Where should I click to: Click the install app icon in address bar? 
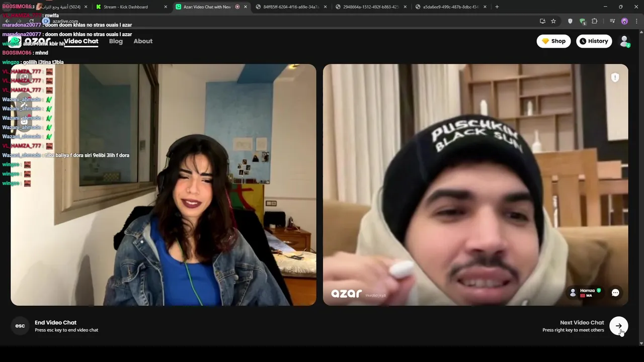tap(542, 21)
